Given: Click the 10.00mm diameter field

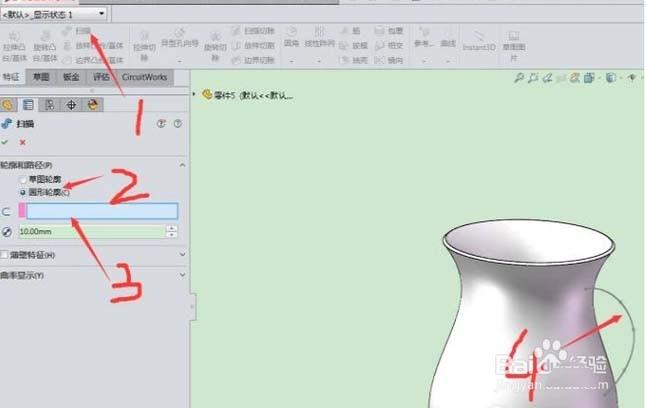Looking at the screenshot, I should (92, 232).
